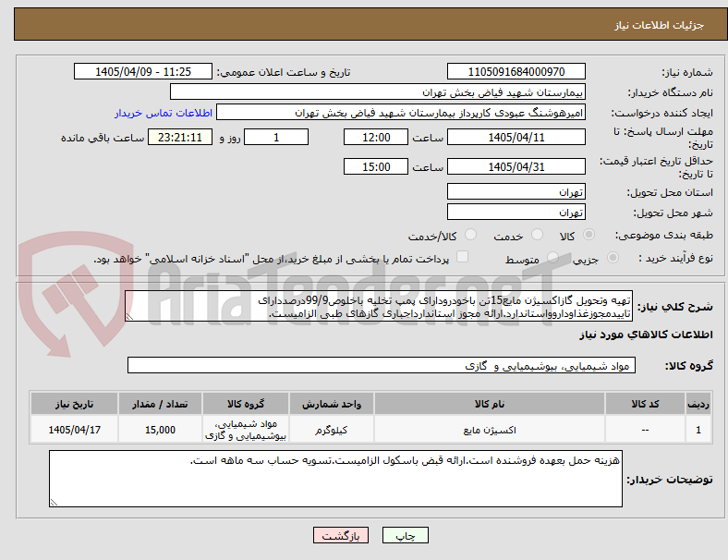Click the گروه کالا table column header

coord(246,404)
